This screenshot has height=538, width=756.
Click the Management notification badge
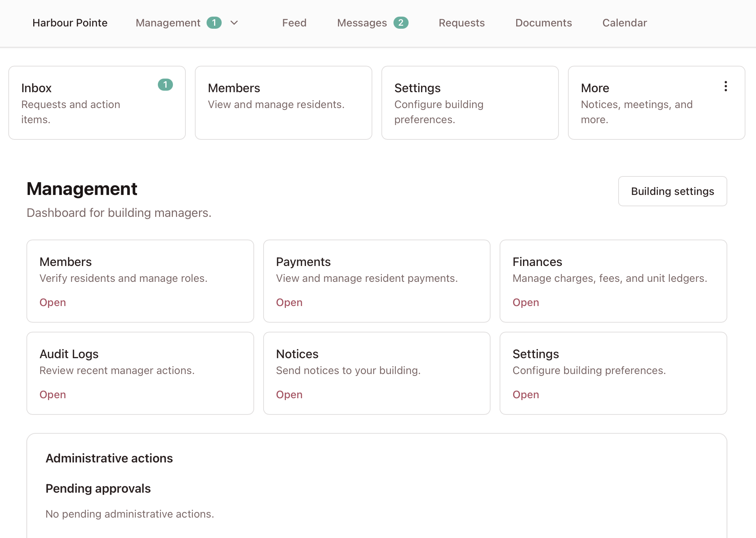pyautogui.click(x=214, y=23)
